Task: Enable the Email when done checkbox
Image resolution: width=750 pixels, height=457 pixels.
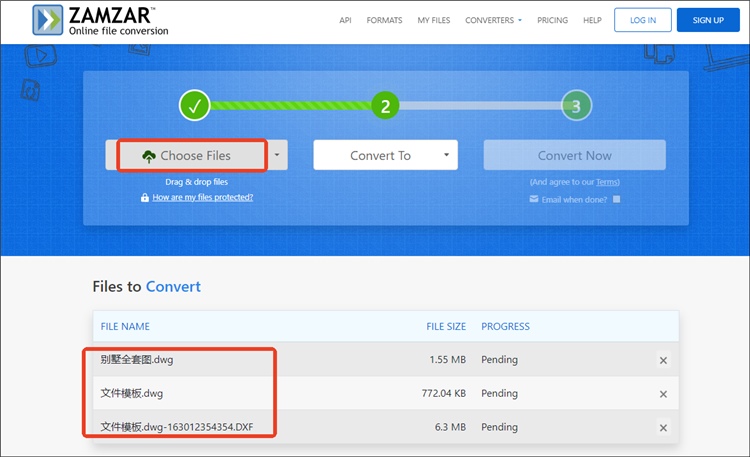Action: tap(616, 199)
